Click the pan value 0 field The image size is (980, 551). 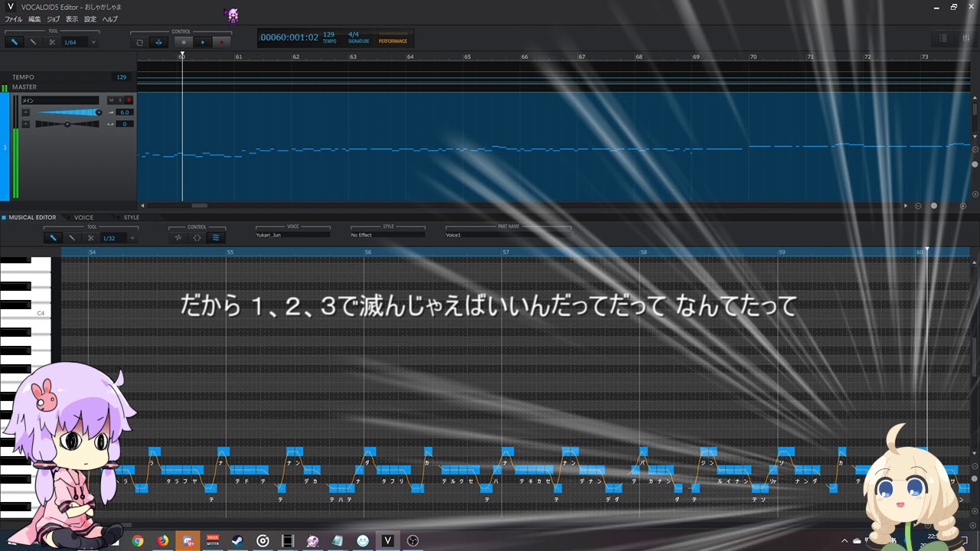[124, 124]
